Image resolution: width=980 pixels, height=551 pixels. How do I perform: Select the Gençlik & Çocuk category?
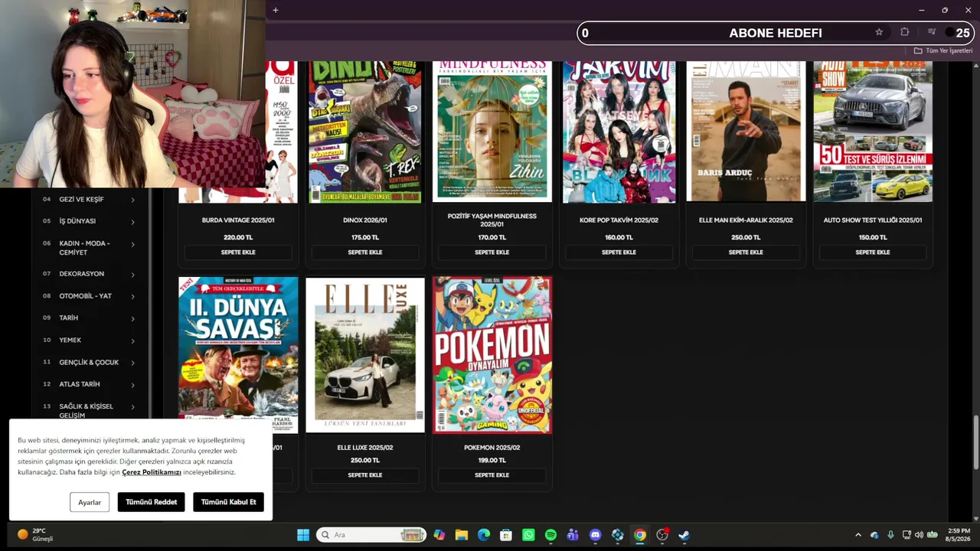click(x=90, y=362)
